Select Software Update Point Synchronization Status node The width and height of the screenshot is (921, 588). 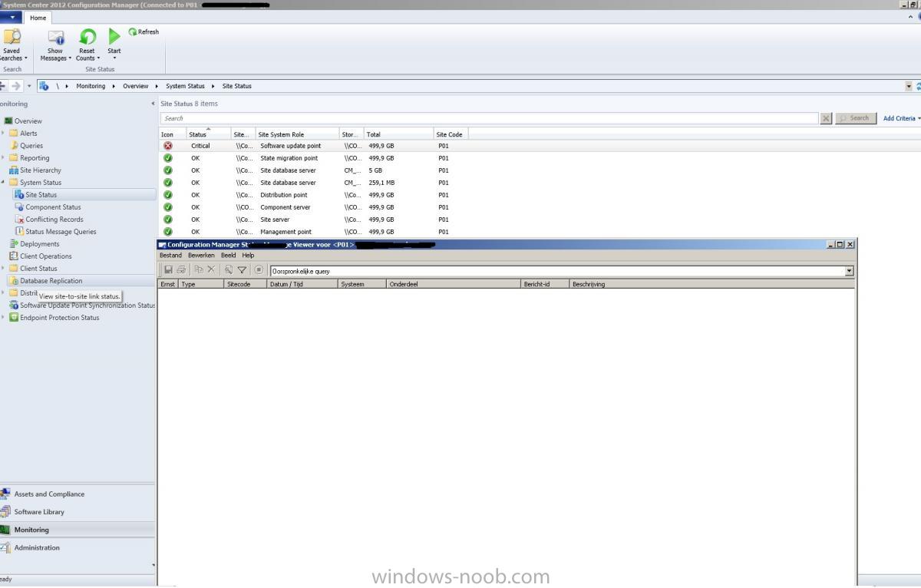click(87, 306)
